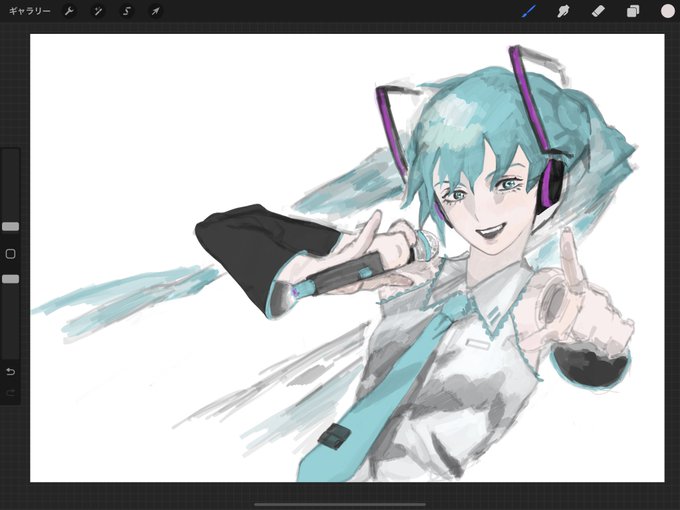Tap the square modify button in sidebar
This screenshot has height=510, width=680.
tap(10, 254)
